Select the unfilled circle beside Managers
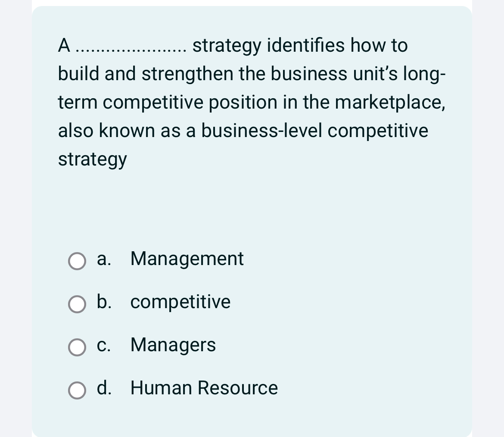This screenshot has height=437, width=504. [x=77, y=347]
